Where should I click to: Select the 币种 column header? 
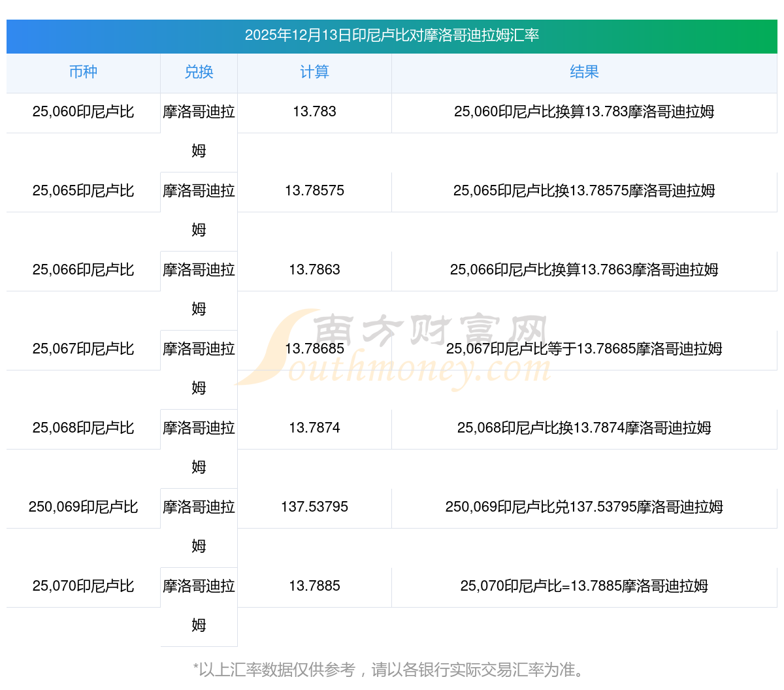pyautogui.click(x=83, y=73)
